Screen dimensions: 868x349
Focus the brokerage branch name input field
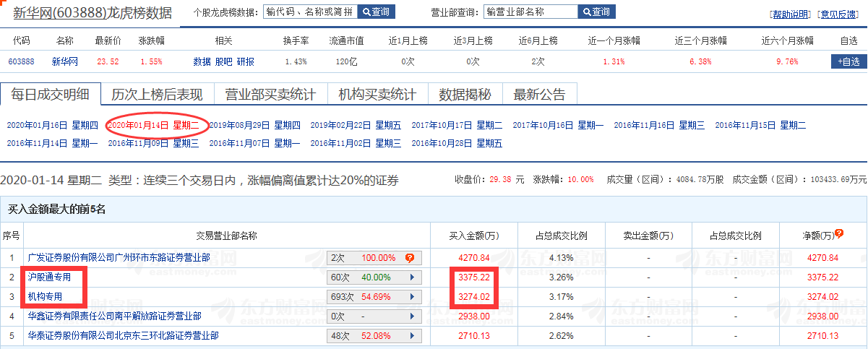tap(530, 12)
